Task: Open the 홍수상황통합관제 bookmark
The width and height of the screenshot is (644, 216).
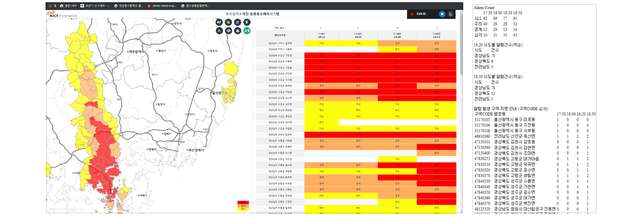Action: click(x=195, y=6)
